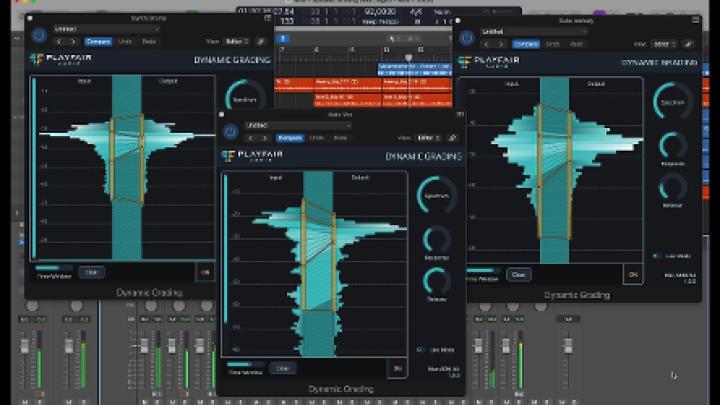Go to next preset in Main Vox plugin
Image resolution: width=720 pixels, height=405 pixels.
pos(264,138)
